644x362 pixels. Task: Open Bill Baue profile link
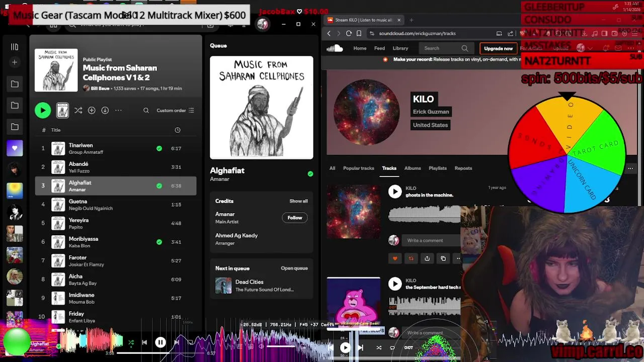(x=100, y=88)
